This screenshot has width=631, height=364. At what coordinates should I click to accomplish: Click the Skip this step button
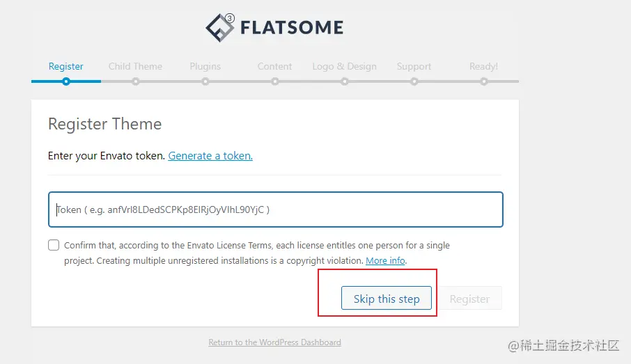coord(387,298)
